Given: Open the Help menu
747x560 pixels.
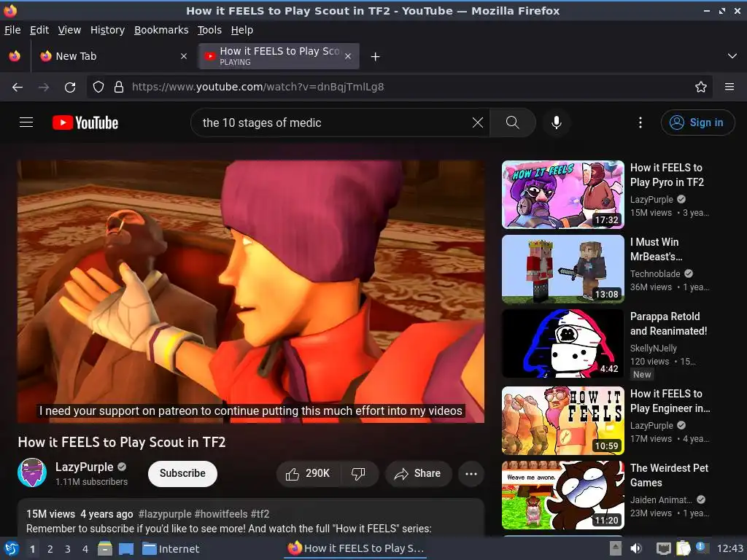Looking at the screenshot, I should (x=242, y=30).
